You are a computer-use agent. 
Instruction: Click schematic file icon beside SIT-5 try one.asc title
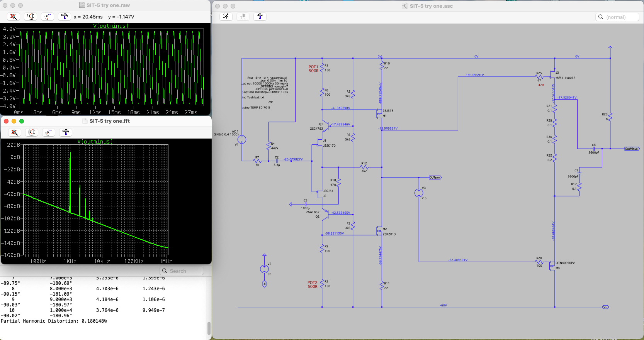[405, 6]
